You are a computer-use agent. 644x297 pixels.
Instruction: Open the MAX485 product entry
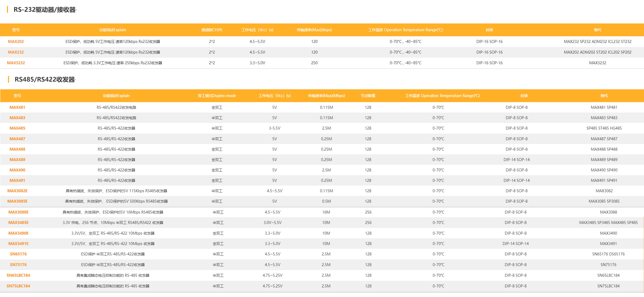point(17,128)
